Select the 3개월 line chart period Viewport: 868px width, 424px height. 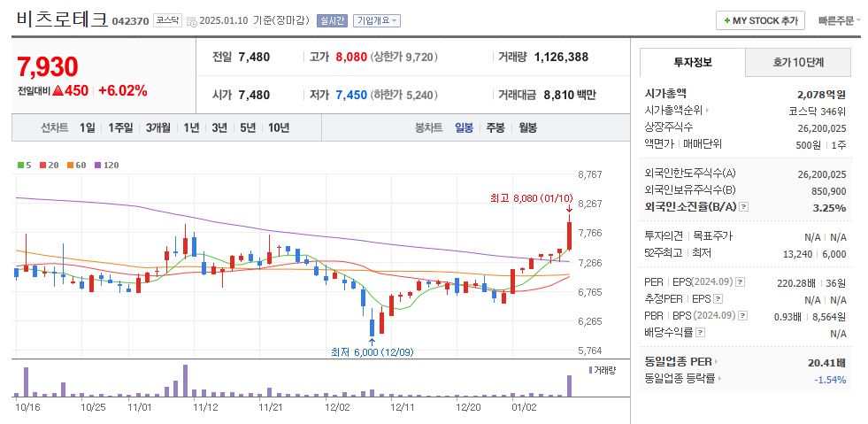click(x=157, y=127)
